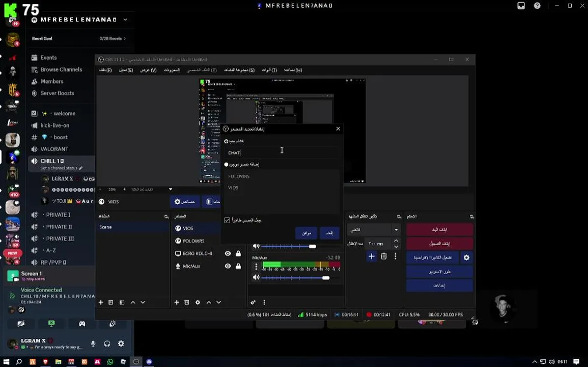Delete selected source using Sources trash icon
Screen dimensions: 588x367
pos(187,302)
